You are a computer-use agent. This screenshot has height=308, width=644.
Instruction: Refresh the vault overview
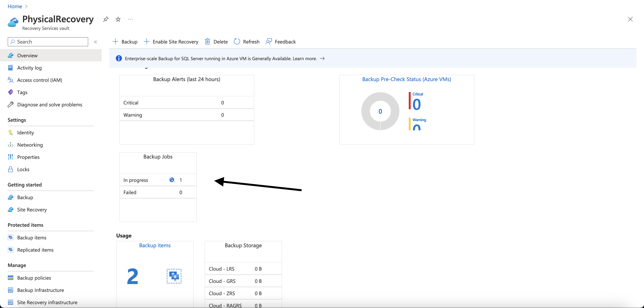click(247, 42)
